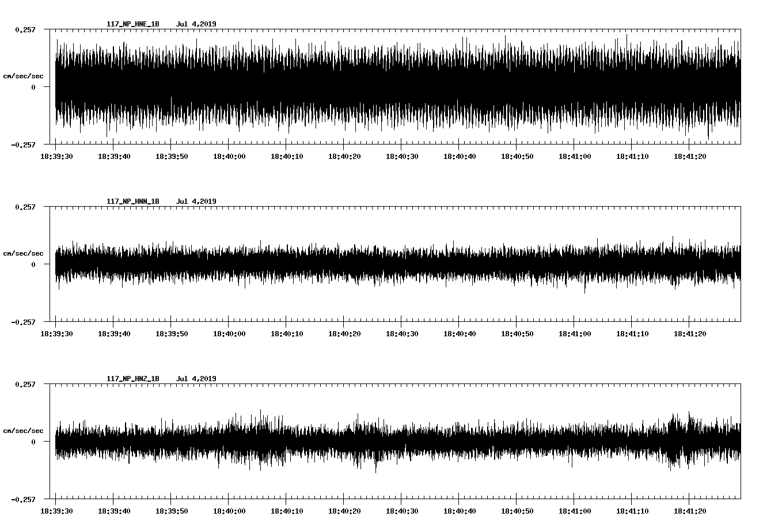
Task: Click the Jul 4,2019 date on HNE plot
Action: [x=196, y=24]
